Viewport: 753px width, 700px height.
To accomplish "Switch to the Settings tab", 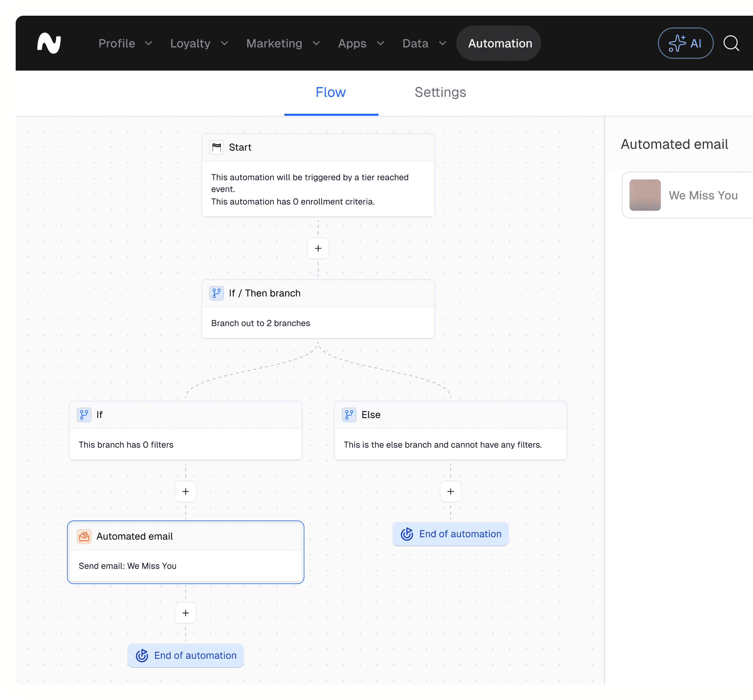I will coord(440,93).
